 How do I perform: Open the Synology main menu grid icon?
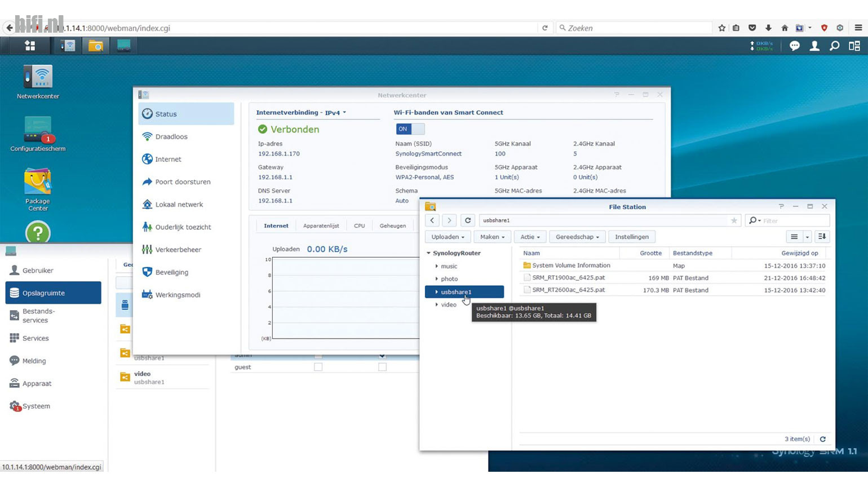click(30, 46)
